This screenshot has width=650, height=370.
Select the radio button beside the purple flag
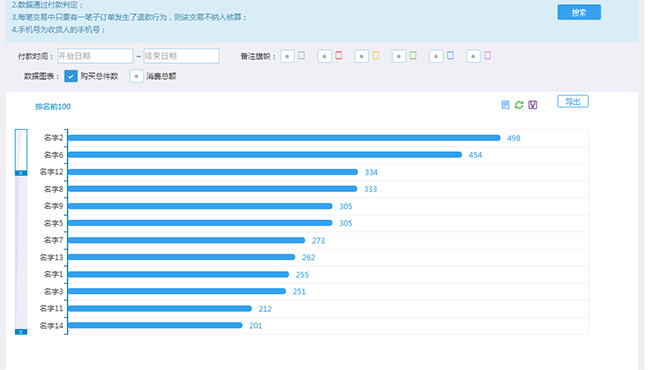473,56
